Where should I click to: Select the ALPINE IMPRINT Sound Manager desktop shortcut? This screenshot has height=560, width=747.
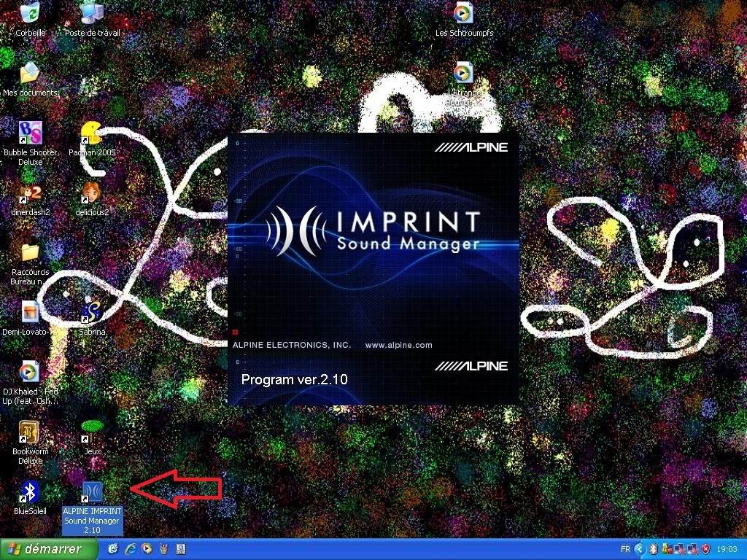92,492
